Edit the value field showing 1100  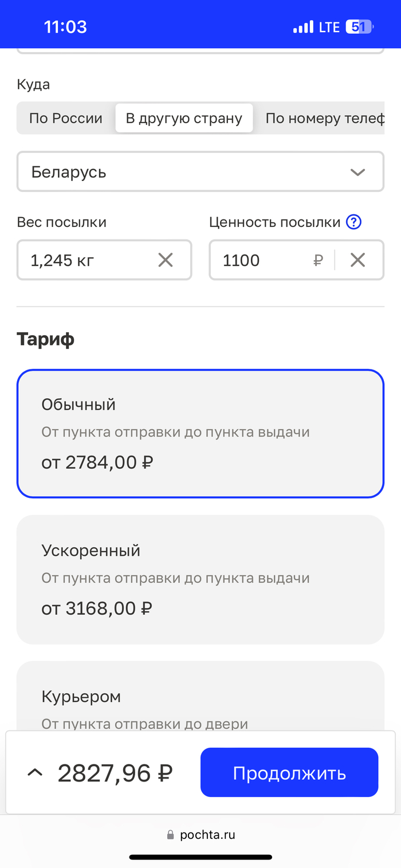258,261
